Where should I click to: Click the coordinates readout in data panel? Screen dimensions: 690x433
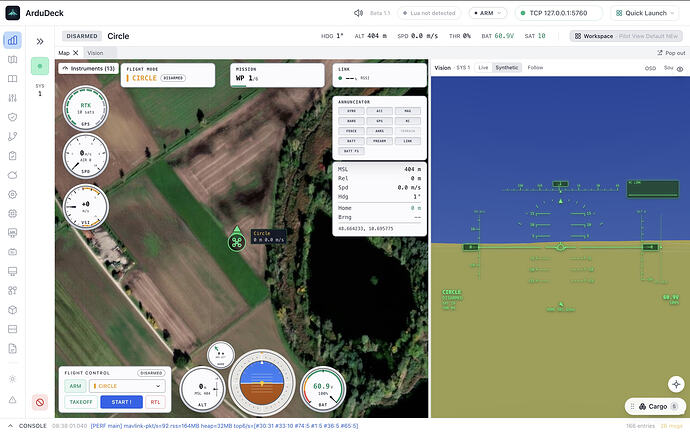coord(365,228)
